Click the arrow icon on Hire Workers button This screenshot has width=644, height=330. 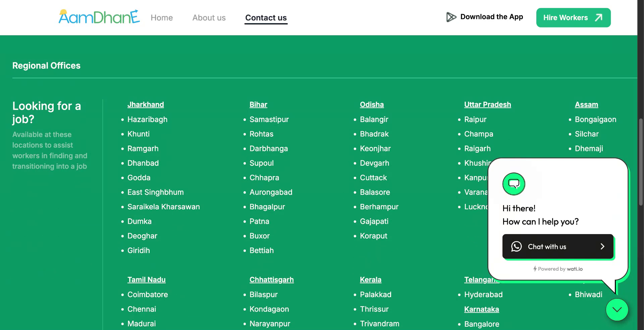(x=599, y=17)
